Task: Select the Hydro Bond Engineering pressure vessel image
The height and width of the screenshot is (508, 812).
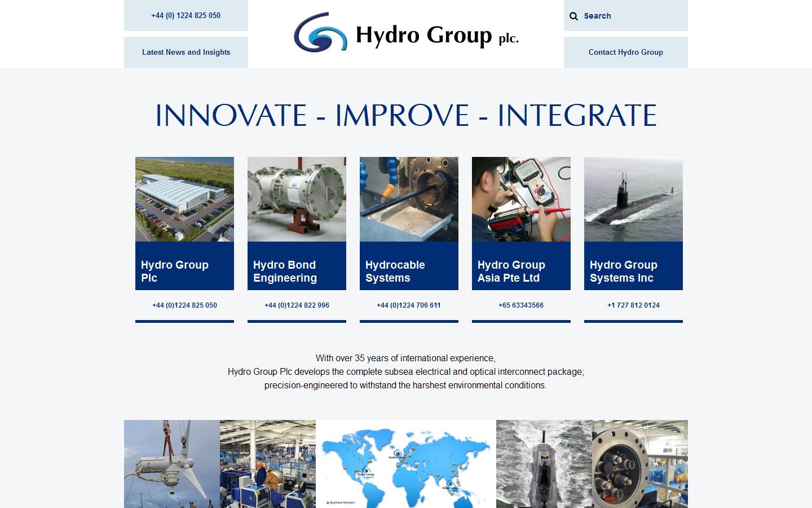Action: (x=297, y=199)
